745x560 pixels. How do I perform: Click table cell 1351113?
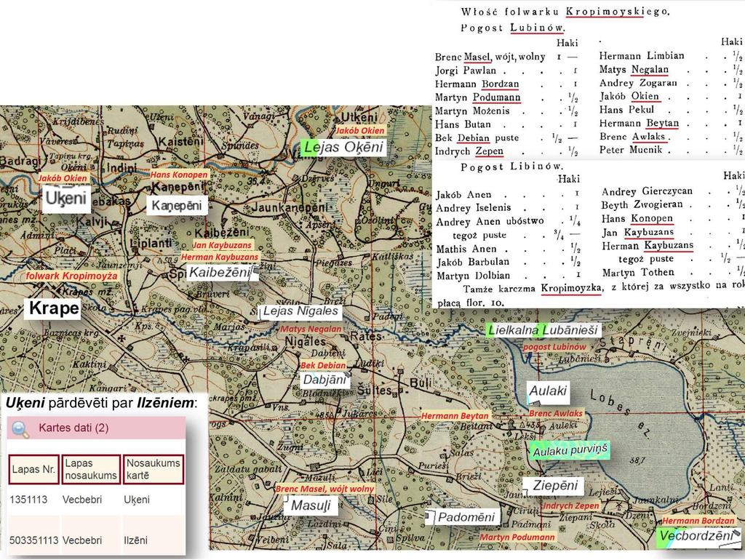coord(28,500)
